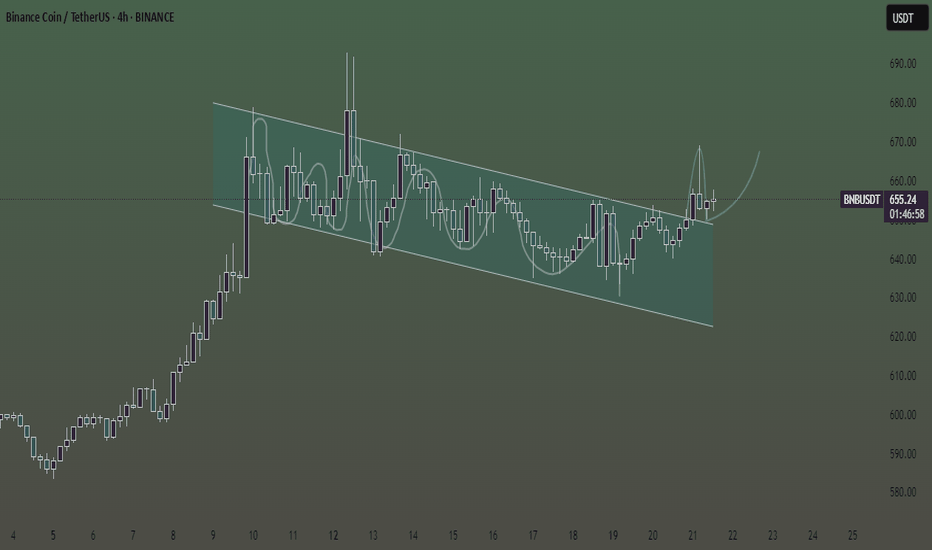This screenshot has height=550, width=932.
Task: Click date 24 on time axis
Action: pyautogui.click(x=813, y=536)
